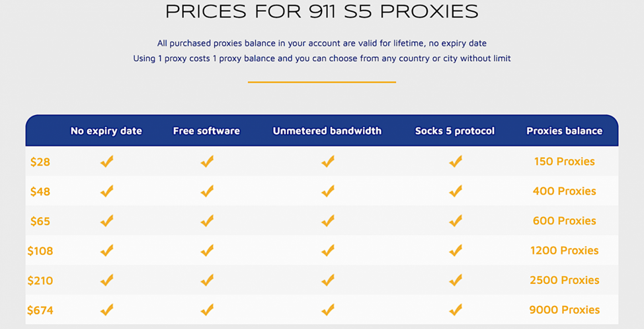
Task: Click the Socks 5 protocol column header
Action: [455, 131]
